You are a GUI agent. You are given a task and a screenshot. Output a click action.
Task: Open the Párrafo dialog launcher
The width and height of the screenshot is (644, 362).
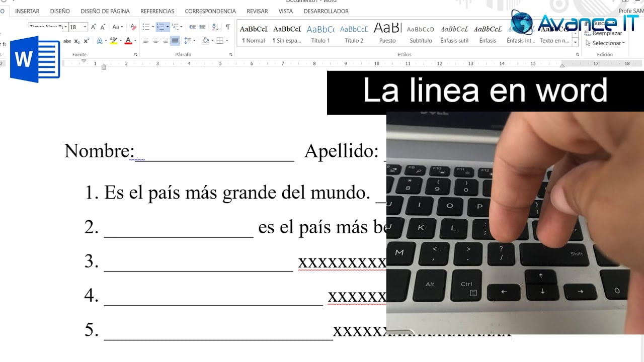230,54
